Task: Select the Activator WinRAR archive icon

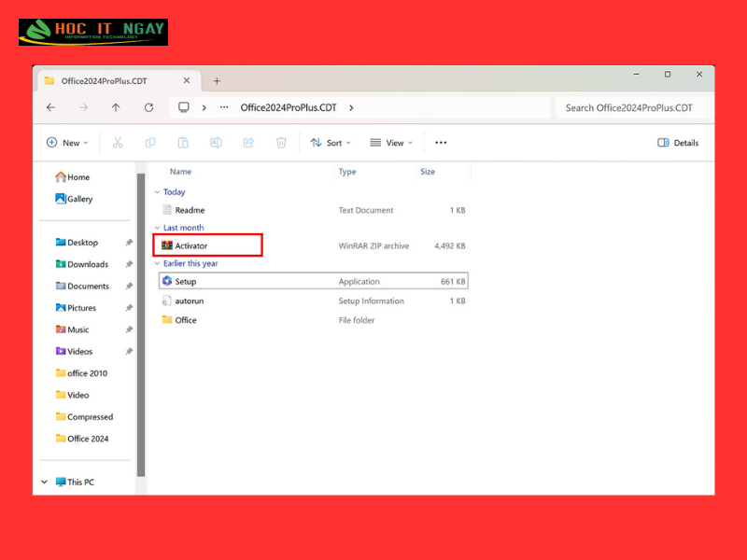Action: click(167, 245)
